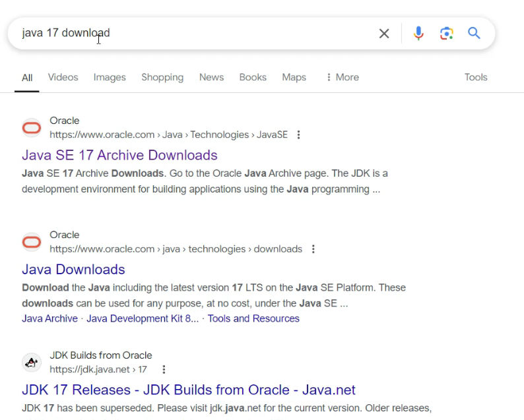Open Java SE 17 Archive Downloads link
Viewport: 524px width, 420px height.
click(119, 155)
